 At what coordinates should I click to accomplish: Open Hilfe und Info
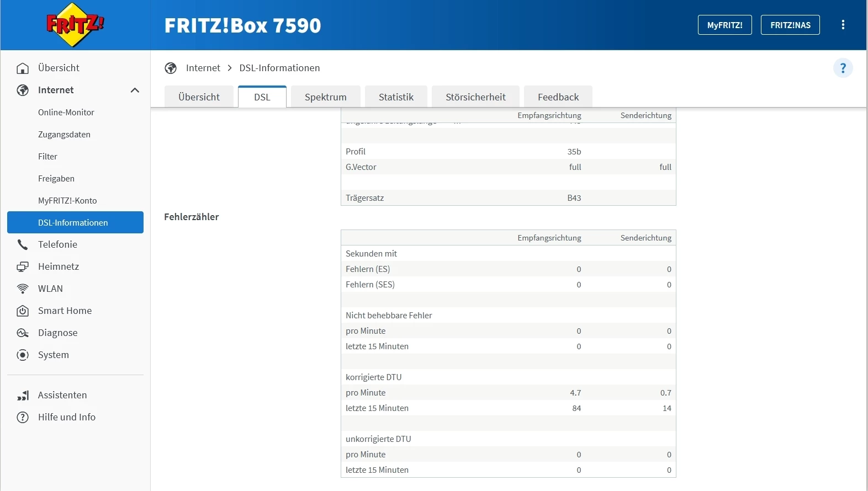[75, 417]
